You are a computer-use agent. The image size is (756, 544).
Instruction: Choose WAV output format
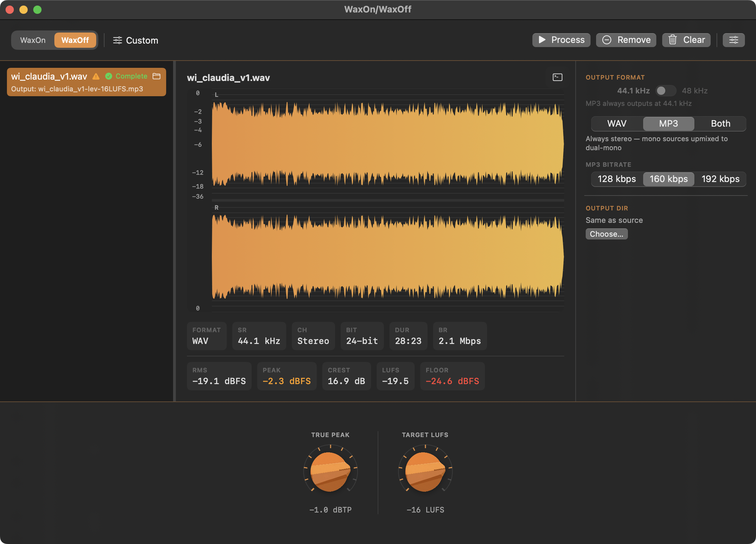point(617,124)
